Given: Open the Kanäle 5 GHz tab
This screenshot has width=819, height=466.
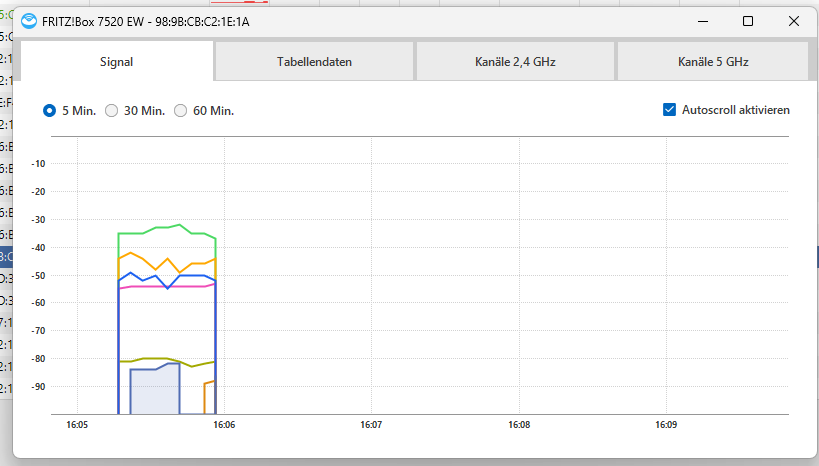Looking at the screenshot, I should [713, 62].
